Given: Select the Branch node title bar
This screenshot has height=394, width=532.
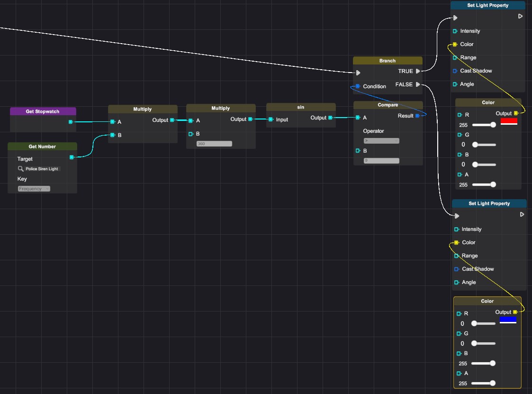Looking at the screenshot, I should [x=388, y=61].
